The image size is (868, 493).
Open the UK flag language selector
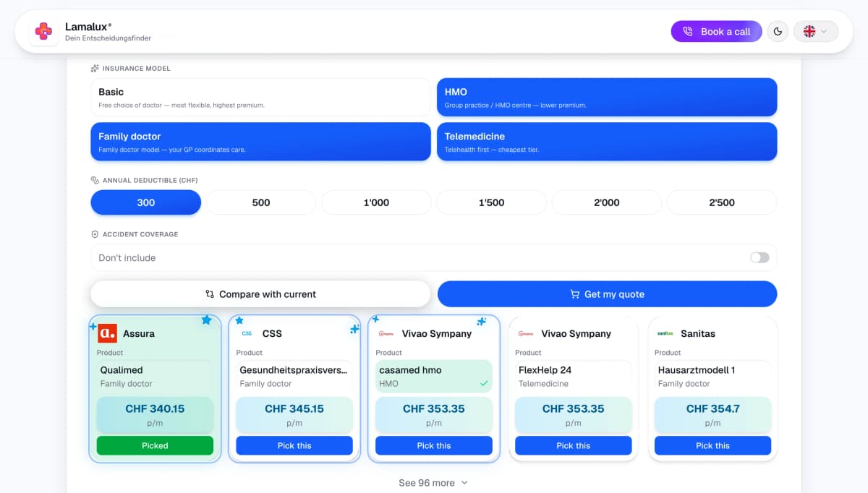(x=816, y=32)
